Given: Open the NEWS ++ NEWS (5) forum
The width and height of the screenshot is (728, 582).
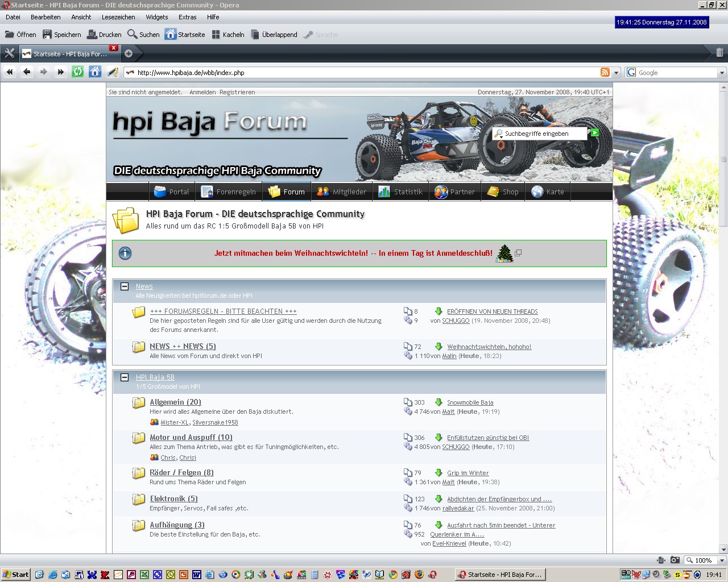Looking at the screenshot, I should (x=183, y=346).
